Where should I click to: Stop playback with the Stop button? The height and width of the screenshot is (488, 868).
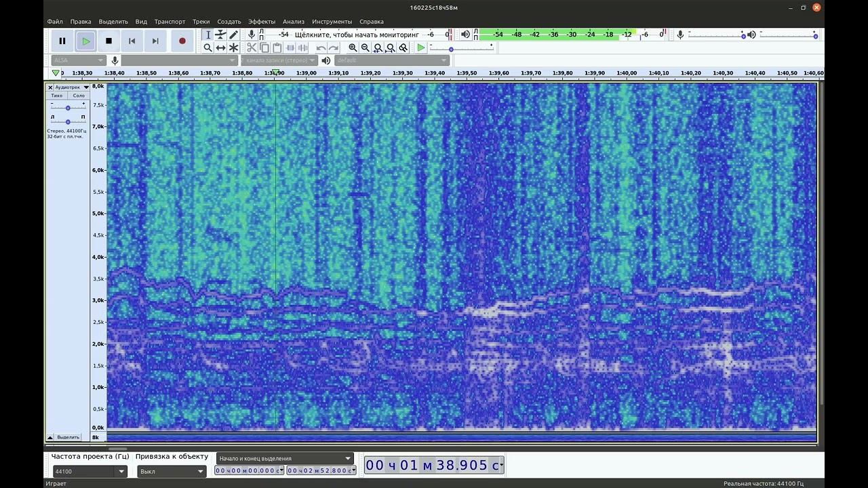[108, 41]
